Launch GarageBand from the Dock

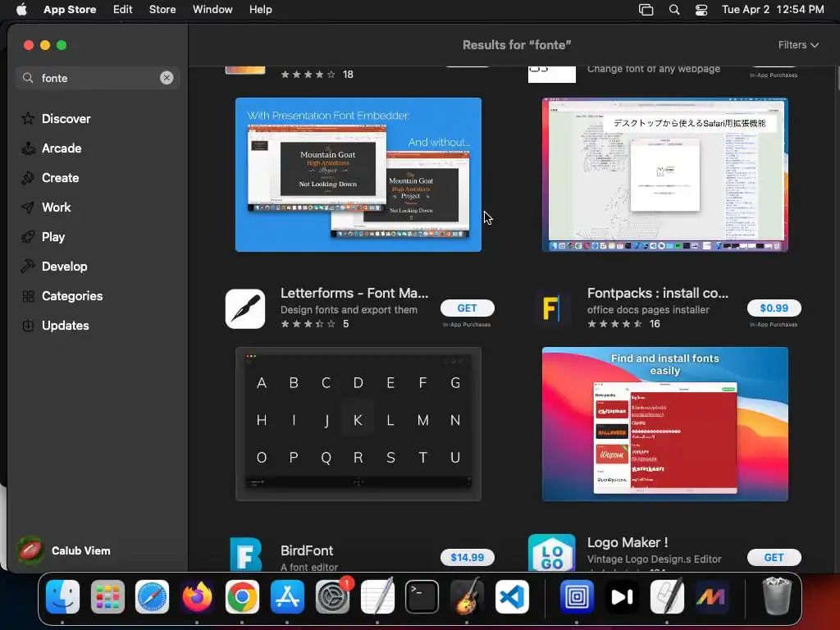467,596
